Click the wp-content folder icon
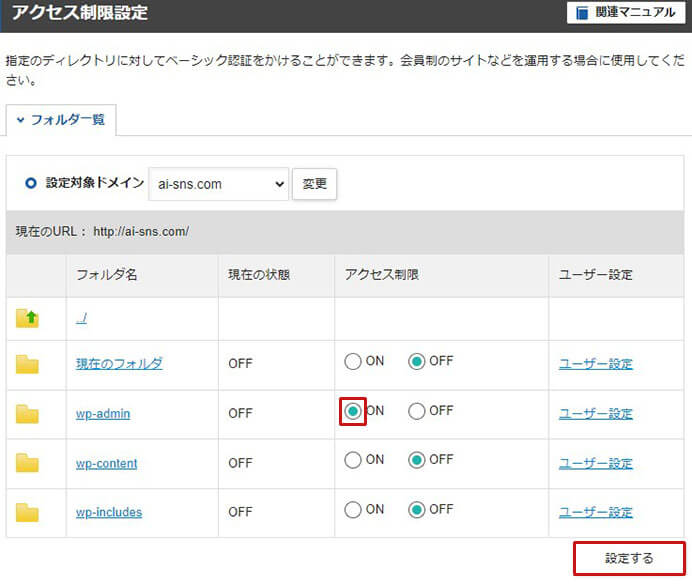This screenshot has height=584, width=692. (27, 463)
